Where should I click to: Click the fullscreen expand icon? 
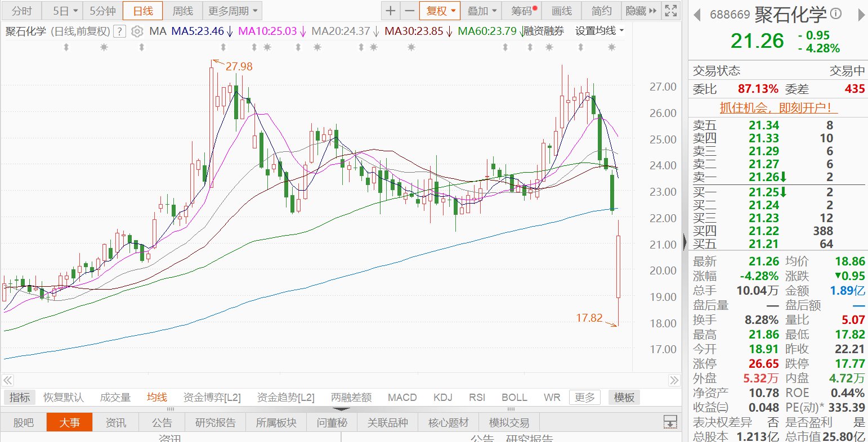(x=670, y=11)
